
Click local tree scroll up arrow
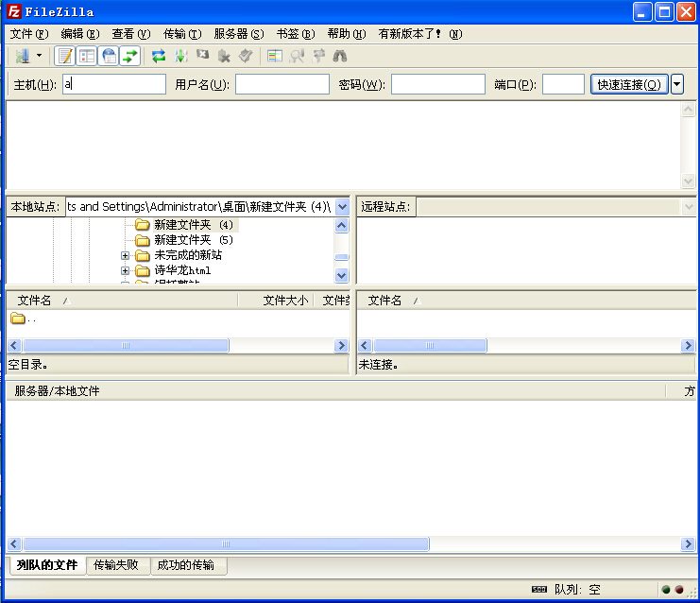[342, 225]
